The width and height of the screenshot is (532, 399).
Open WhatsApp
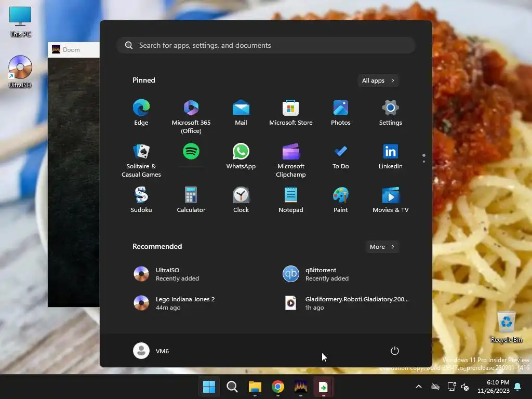pos(241,156)
